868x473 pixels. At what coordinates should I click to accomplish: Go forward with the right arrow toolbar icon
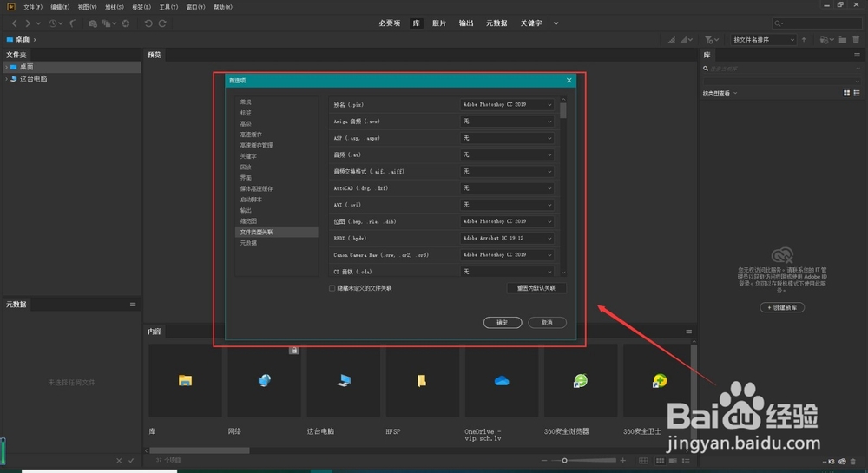pos(28,23)
